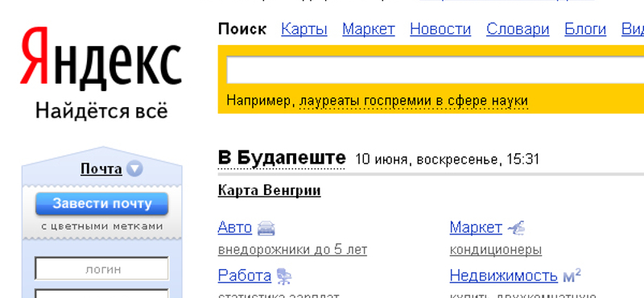Click the м² icon beside Недвижимость
The width and height of the screenshot is (644, 298).
(x=572, y=275)
